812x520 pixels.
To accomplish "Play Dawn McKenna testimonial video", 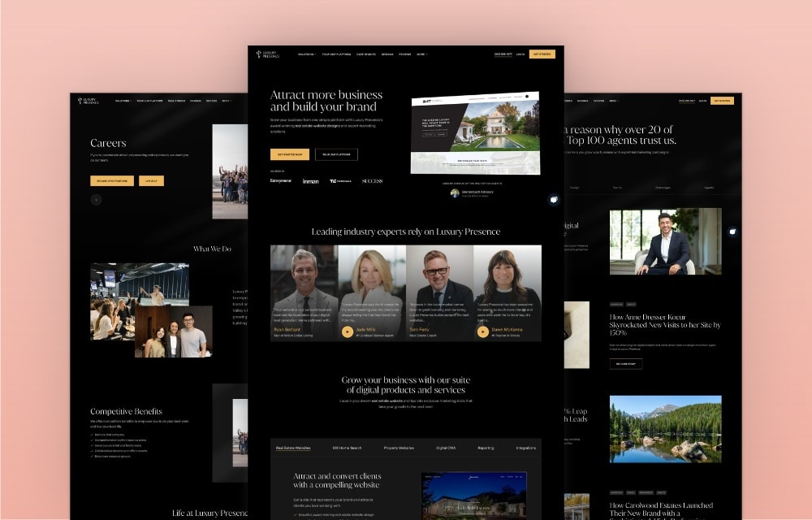I will click(x=483, y=331).
